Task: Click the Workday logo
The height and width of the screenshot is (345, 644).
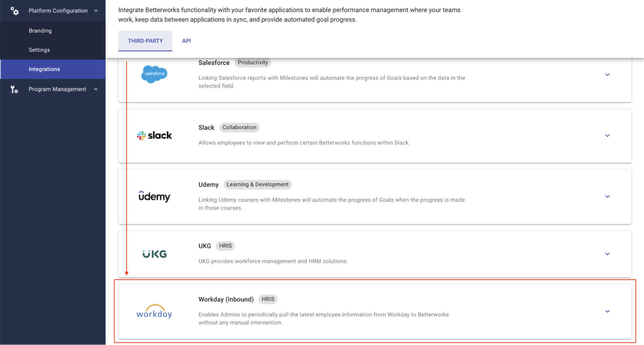Action: click(154, 311)
